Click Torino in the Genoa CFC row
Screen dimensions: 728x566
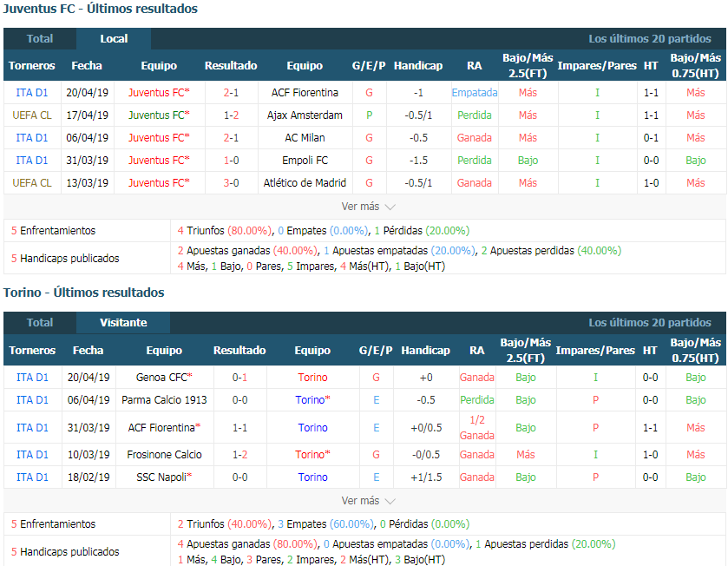click(x=312, y=378)
